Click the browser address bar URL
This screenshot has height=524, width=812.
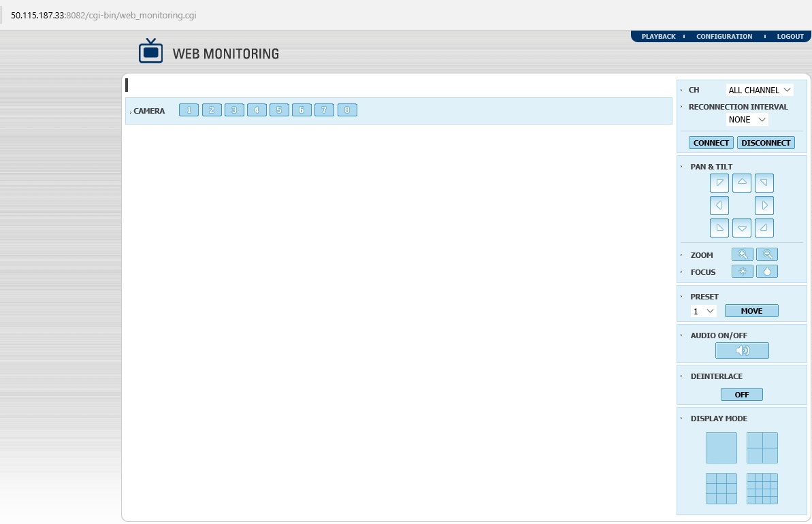(x=103, y=15)
